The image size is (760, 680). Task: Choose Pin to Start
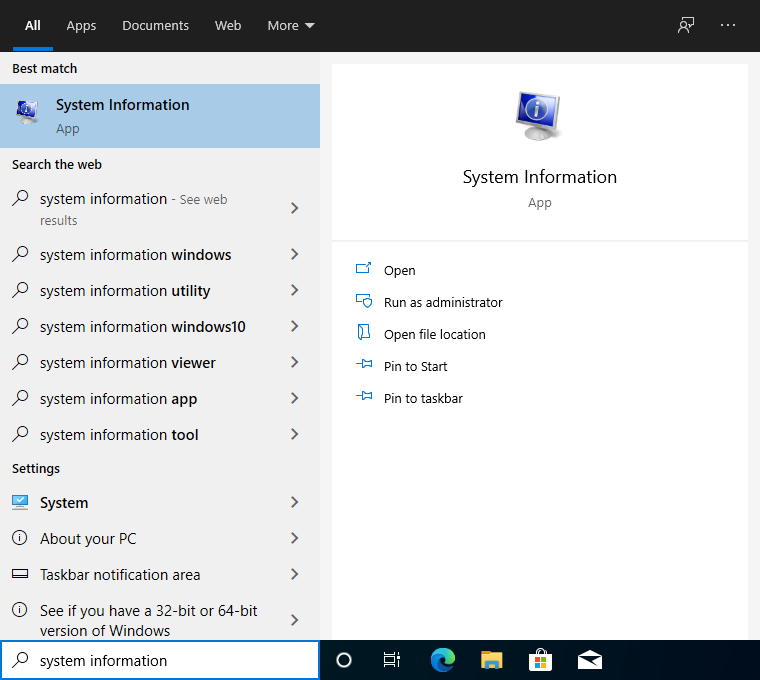tap(415, 366)
